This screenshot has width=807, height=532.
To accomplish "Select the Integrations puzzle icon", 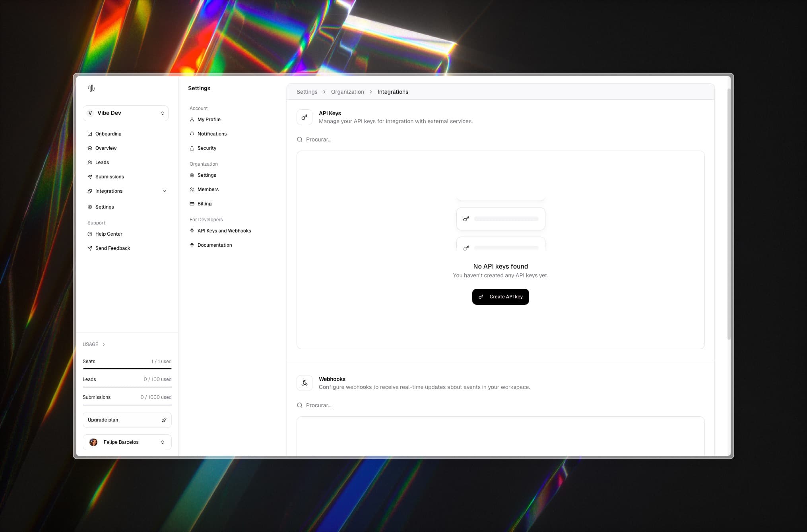I will pos(89,191).
